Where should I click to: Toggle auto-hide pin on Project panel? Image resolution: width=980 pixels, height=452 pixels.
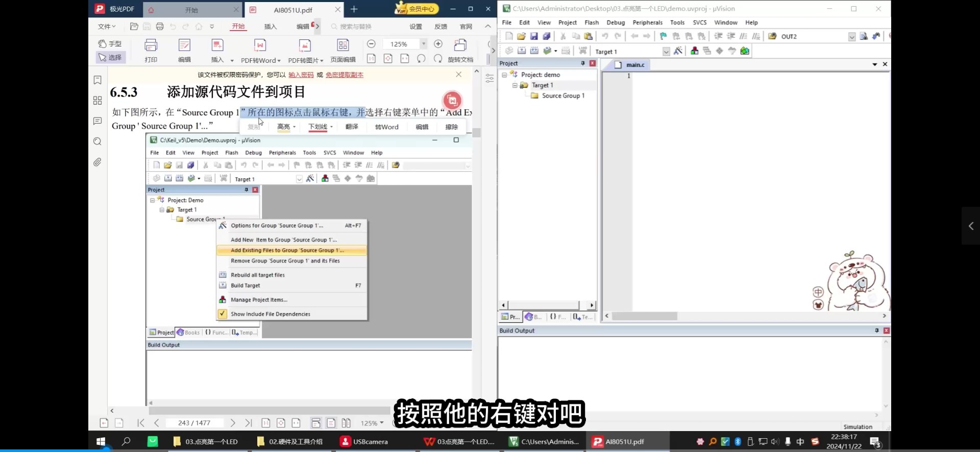click(582, 63)
